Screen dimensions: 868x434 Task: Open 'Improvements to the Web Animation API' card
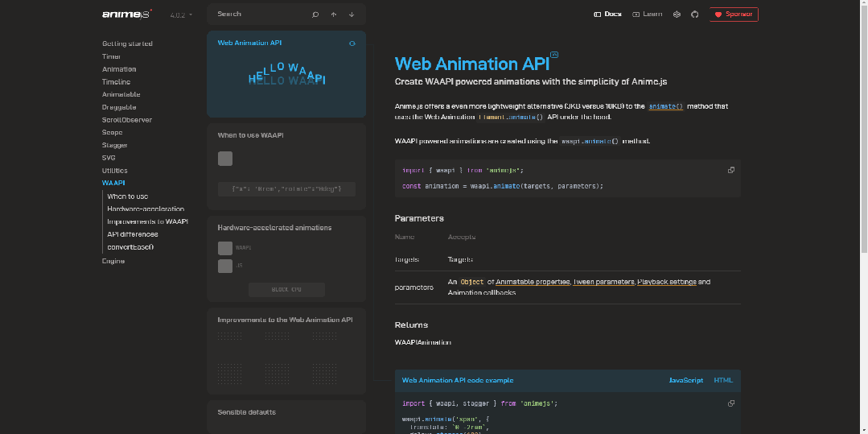pyautogui.click(x=286, y=351)
